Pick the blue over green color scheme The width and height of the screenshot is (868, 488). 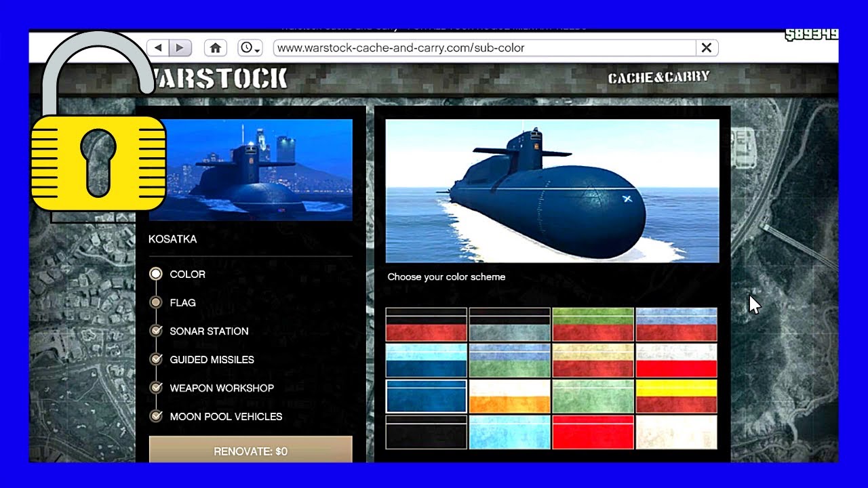click(510, 361)
